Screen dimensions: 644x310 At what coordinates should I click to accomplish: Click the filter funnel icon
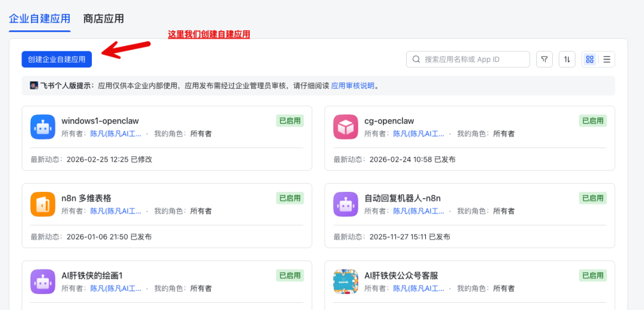(544, 60)
